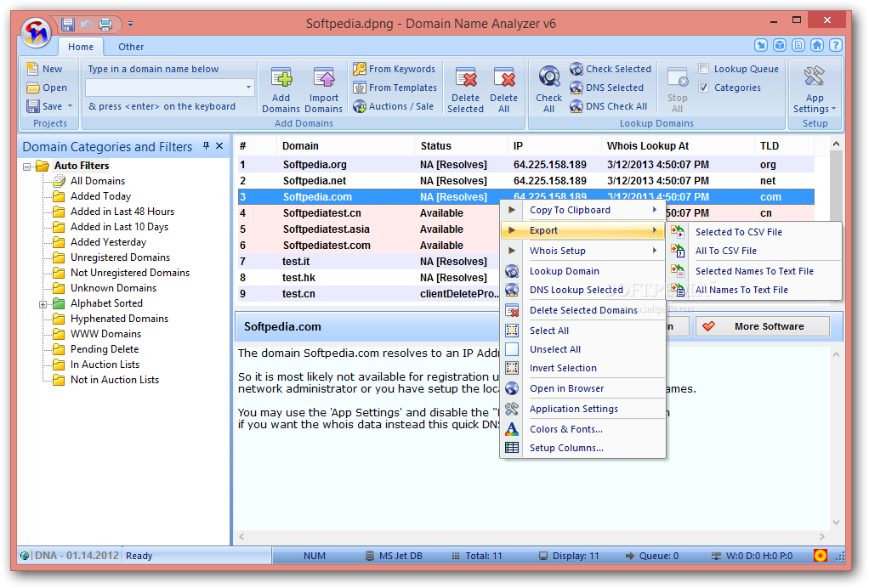
Task: Open the domain name input dropdown
Action: click(x=248, y=88)
